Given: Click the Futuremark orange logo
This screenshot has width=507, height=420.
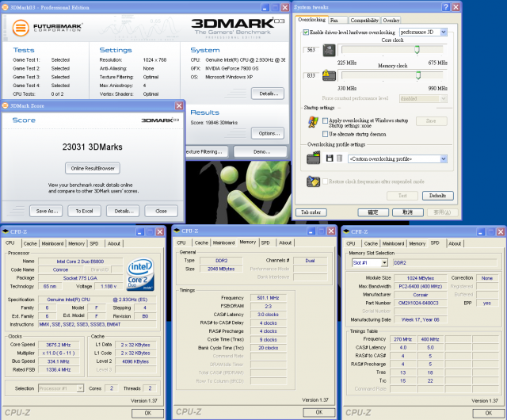Looking at the screenshot, I should 21,28.
